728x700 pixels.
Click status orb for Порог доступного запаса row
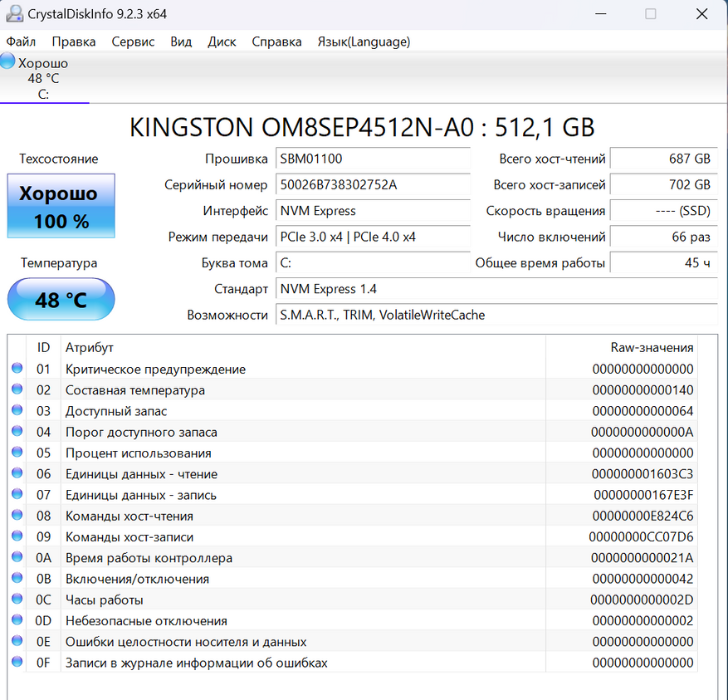[17, 431]
